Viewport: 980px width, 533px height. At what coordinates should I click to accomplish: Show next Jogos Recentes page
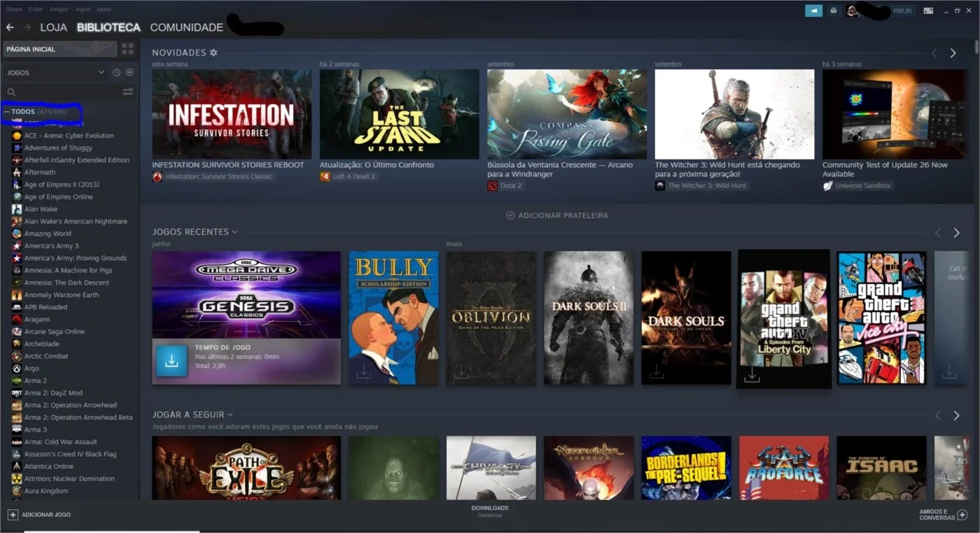pos(956,233)
